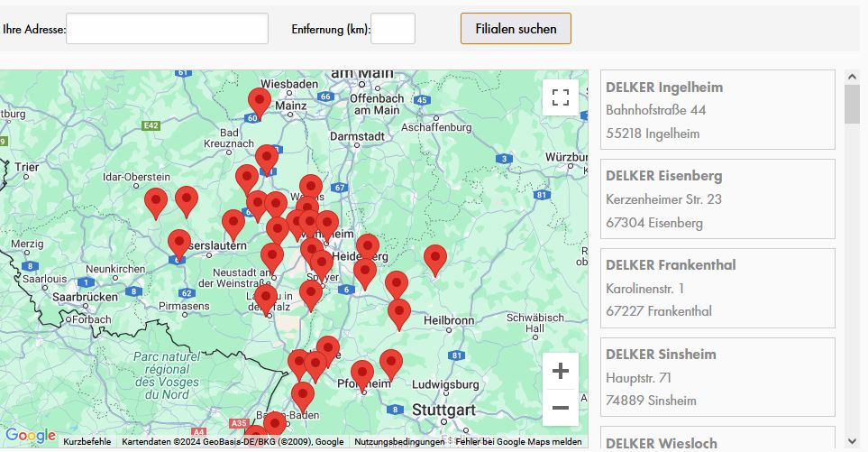Click Fehler bei Google Maps melden link
868x452 pixels.
pos(518,441)
